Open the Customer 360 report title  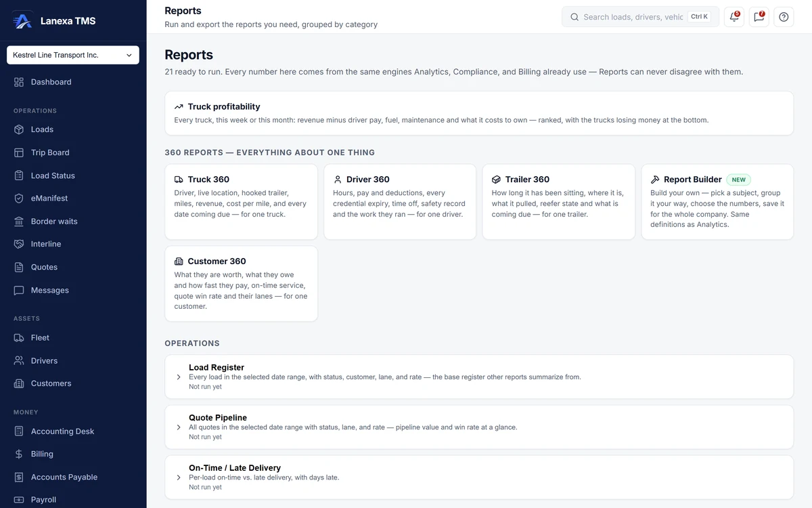[217, 261]
